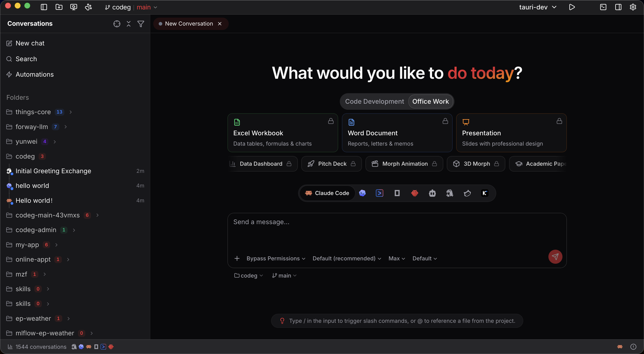Open Default (recommended) model dropdown
This screenshot has height=354, width=644.
pyautogui.click(x=347, y=258)
